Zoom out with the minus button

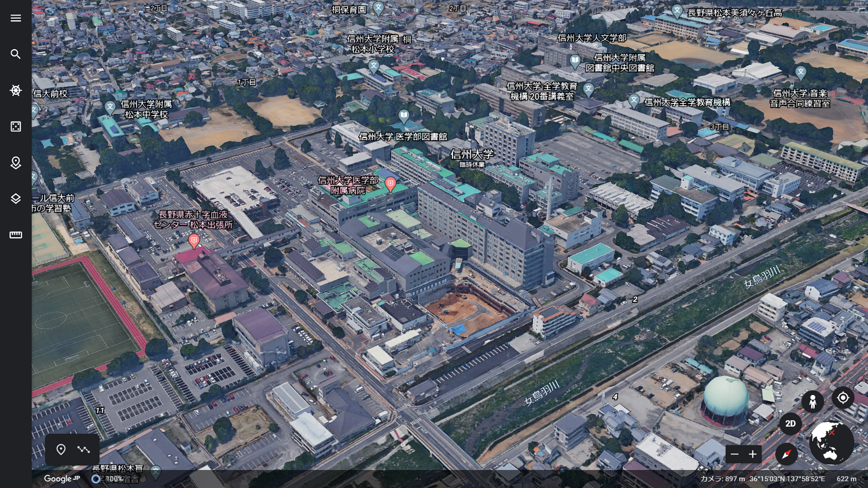pos(734,454)
